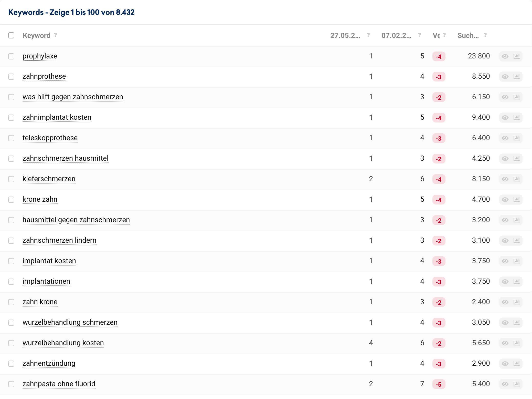Click the eye icon in the prophylaxe row
Viewport: 532px width, 399px height.
point(505,56)
